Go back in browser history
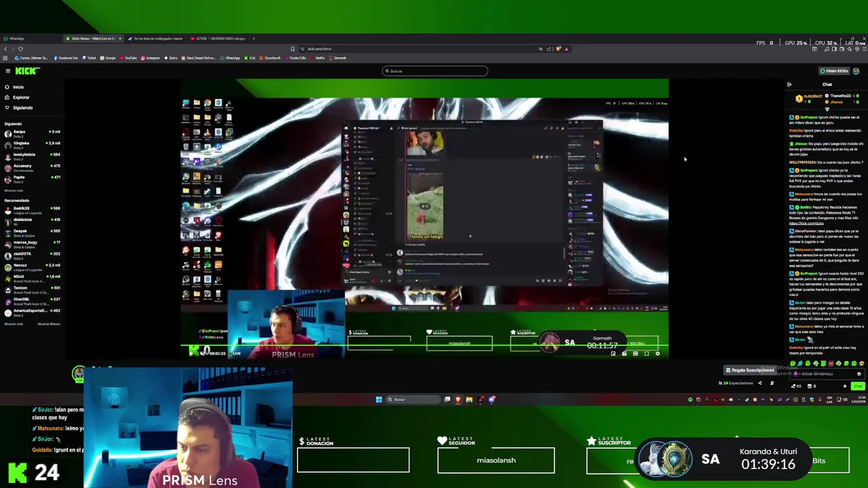This screenshot has width=868, height=488. pyautogui.click(x=5, y=49)
